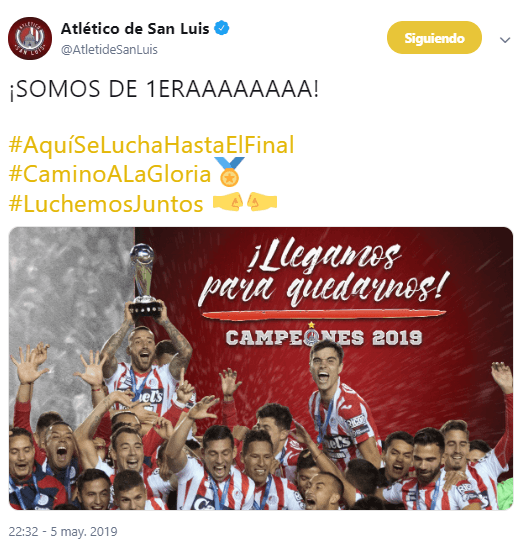The width and height of the screenshot is (523, 542).
Task: Click the red brush stroke under the slogan
Action: 324,315
